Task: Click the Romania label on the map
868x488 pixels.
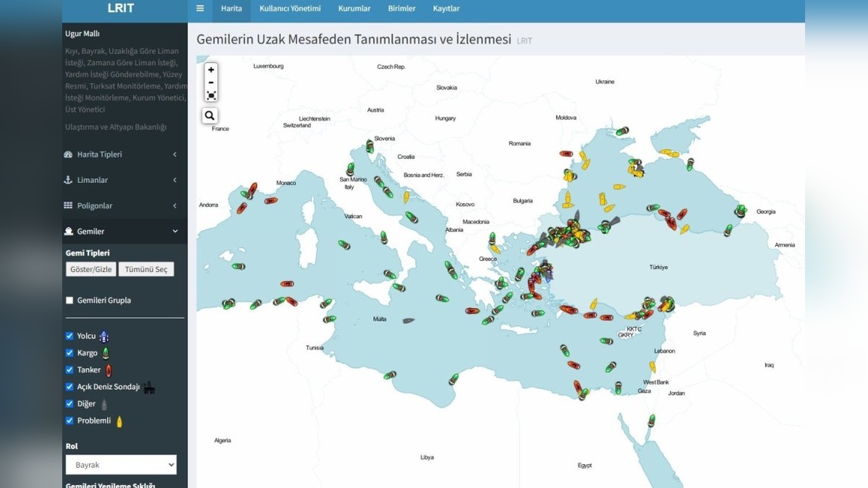Action: [519, 143]
